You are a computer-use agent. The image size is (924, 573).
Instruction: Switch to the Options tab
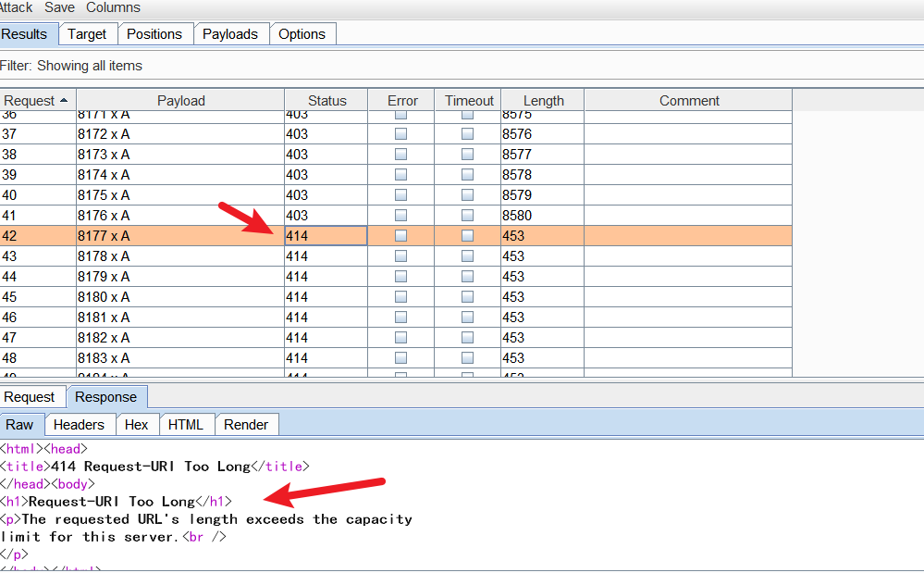tap(302, 34)
